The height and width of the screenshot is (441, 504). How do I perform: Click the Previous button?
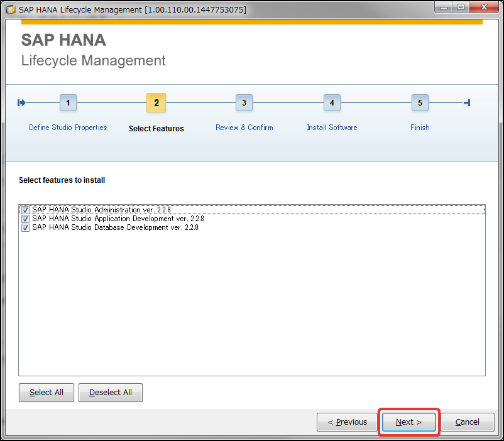(x=346, y=422)
